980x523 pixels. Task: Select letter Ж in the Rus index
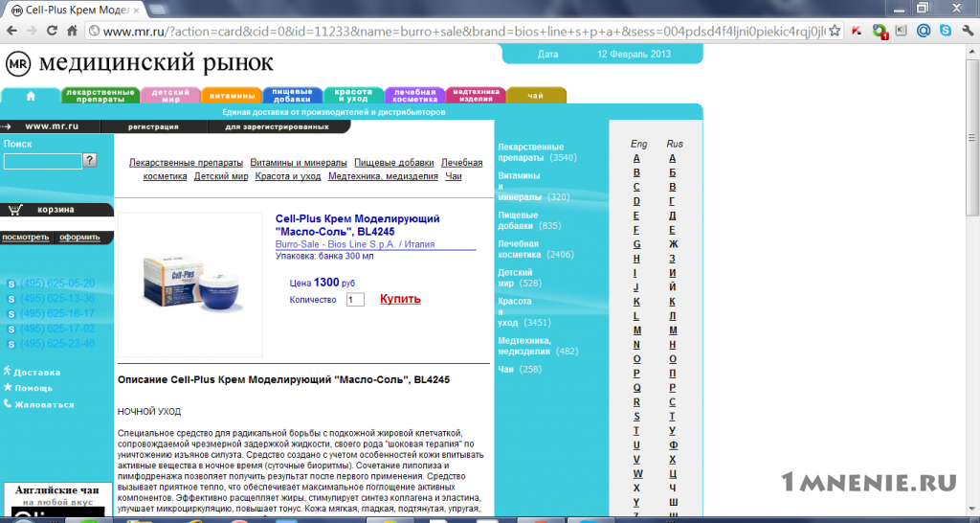[x=673, y=244]
